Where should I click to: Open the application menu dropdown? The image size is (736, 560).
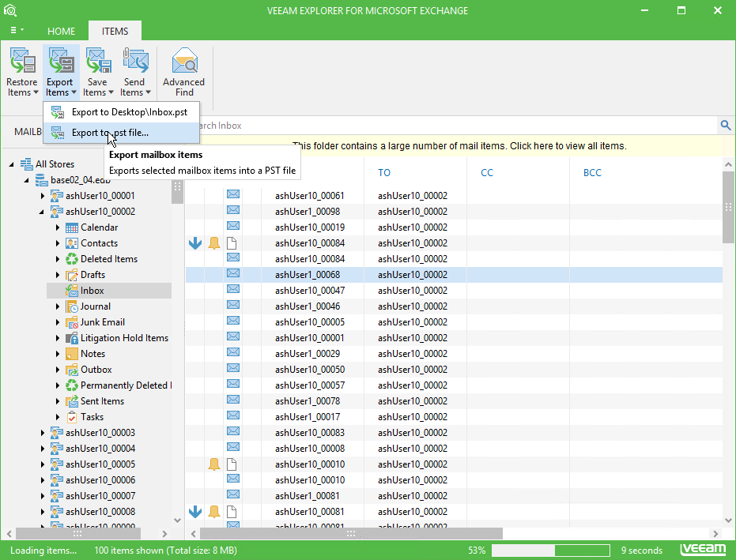[17, 31]
